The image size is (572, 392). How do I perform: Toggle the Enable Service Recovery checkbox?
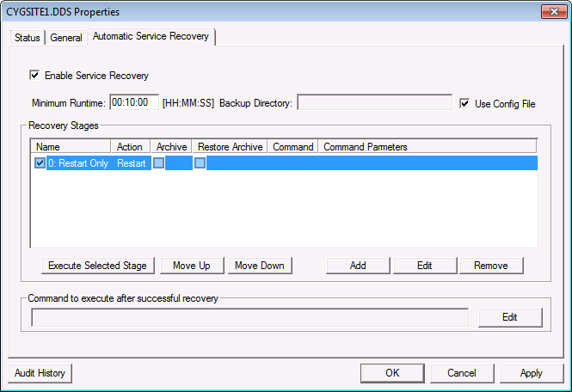pyautogui.click(x=34, y=76)
